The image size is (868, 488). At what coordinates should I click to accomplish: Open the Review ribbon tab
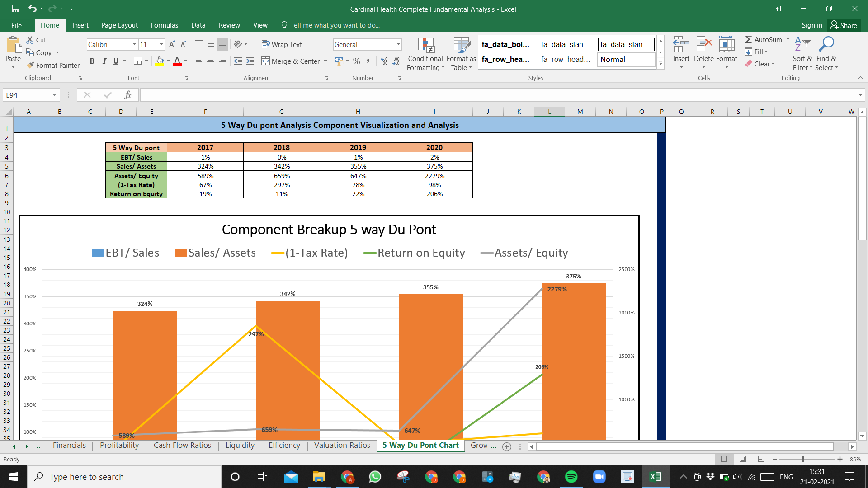pos(229,25)
